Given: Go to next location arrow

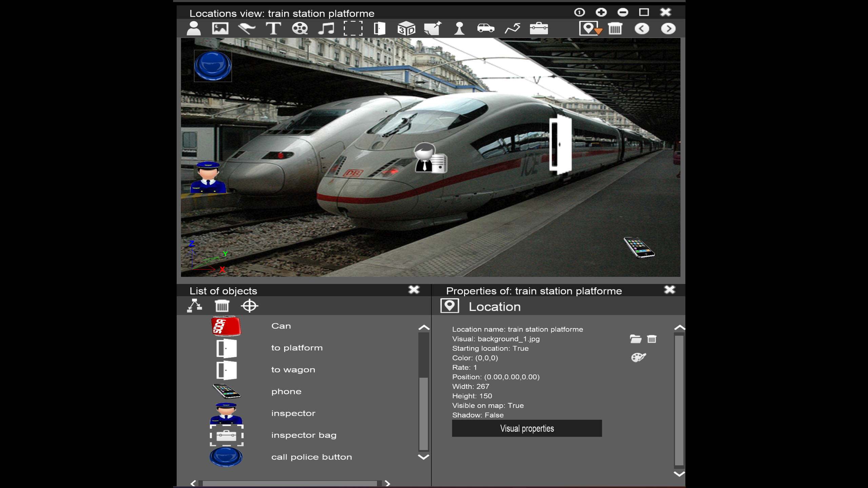Looking at the screenshot, I should 668,29.
